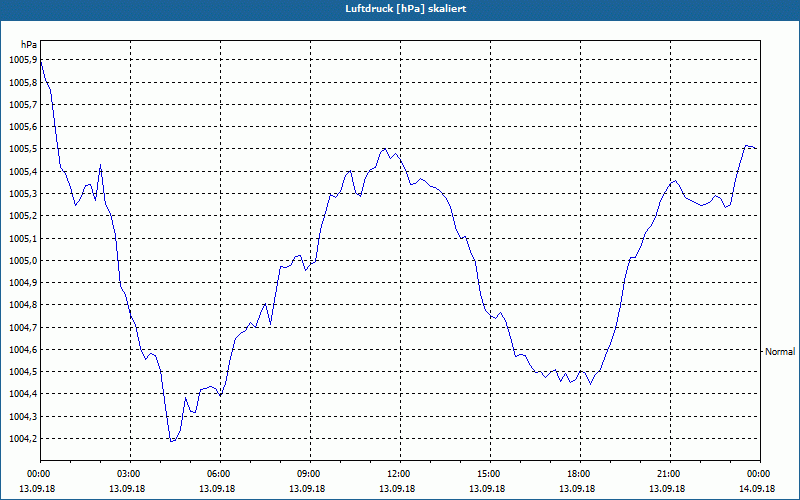The image size is (800, 500).
Task: Click the 00:00 time label above 13.09.18
Action: pyautogui.click(x=37, y=474)
